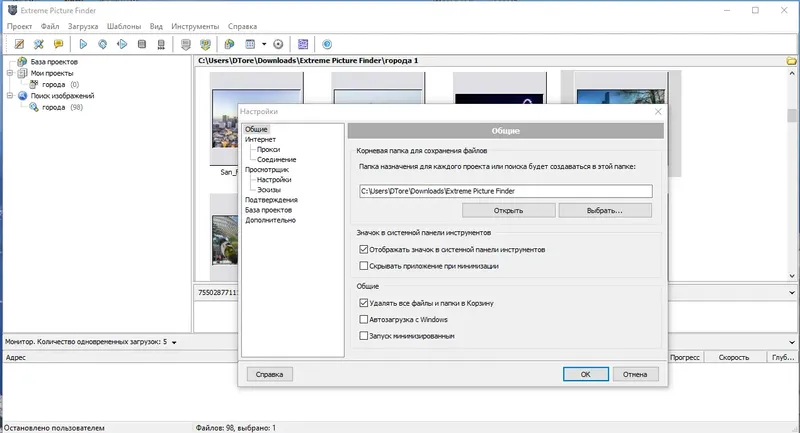Select Подтверждения in settings tree
The height and width of the screenshot is (433, 800).
point(271,200)
